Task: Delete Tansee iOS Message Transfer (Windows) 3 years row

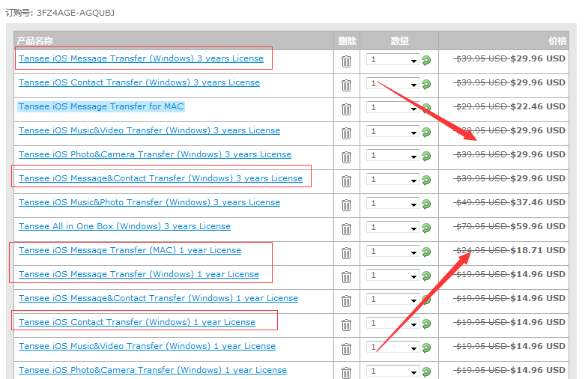Action: [x=346, y=61]
